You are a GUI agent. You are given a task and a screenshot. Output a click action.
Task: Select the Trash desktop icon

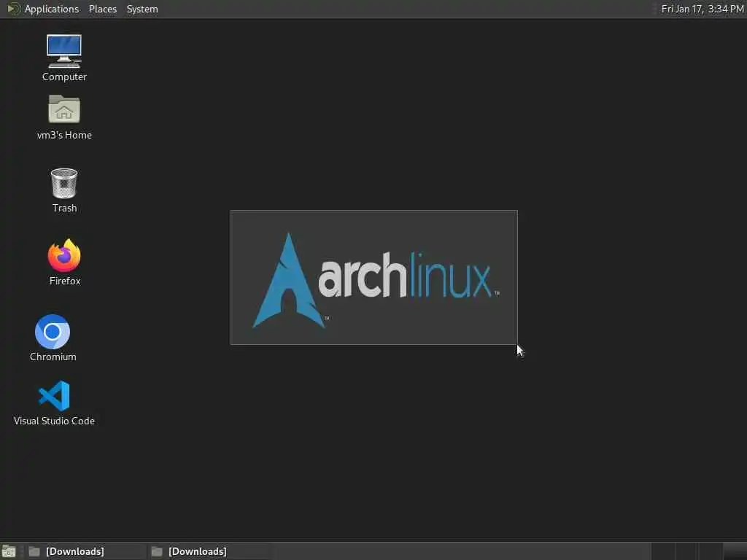coord(64,183)
